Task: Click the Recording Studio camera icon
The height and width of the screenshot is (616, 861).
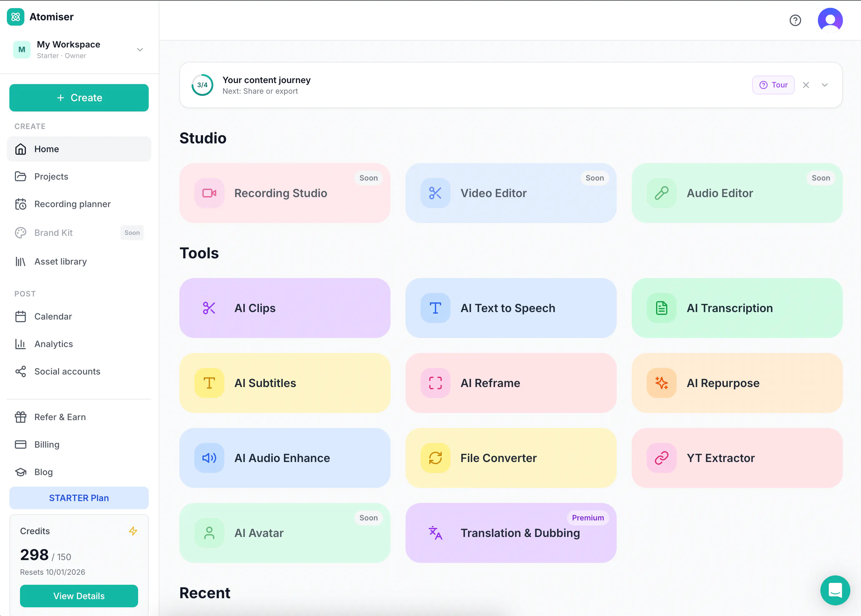Action: [209, 193]
